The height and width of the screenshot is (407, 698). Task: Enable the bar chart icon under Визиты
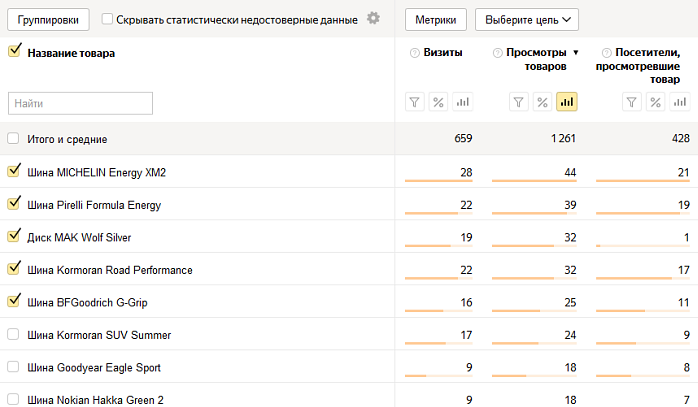coord(463,102)
